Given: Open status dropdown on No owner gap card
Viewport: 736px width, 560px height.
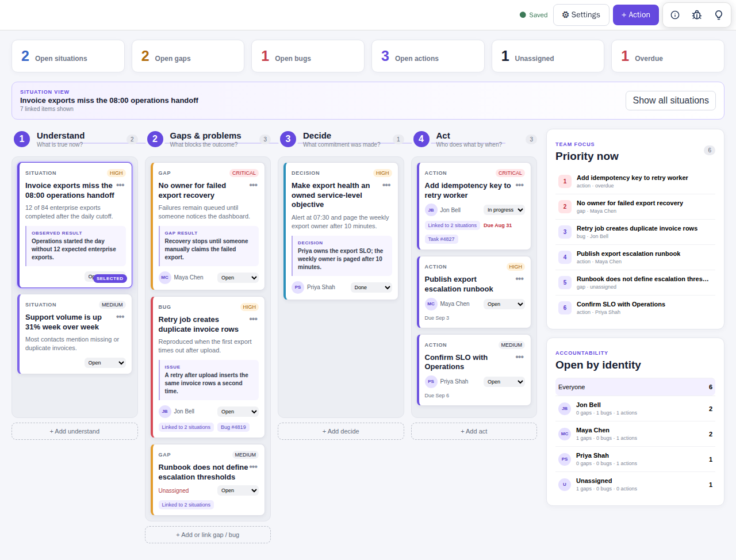Looking at the screenshot, I should 239,278.
